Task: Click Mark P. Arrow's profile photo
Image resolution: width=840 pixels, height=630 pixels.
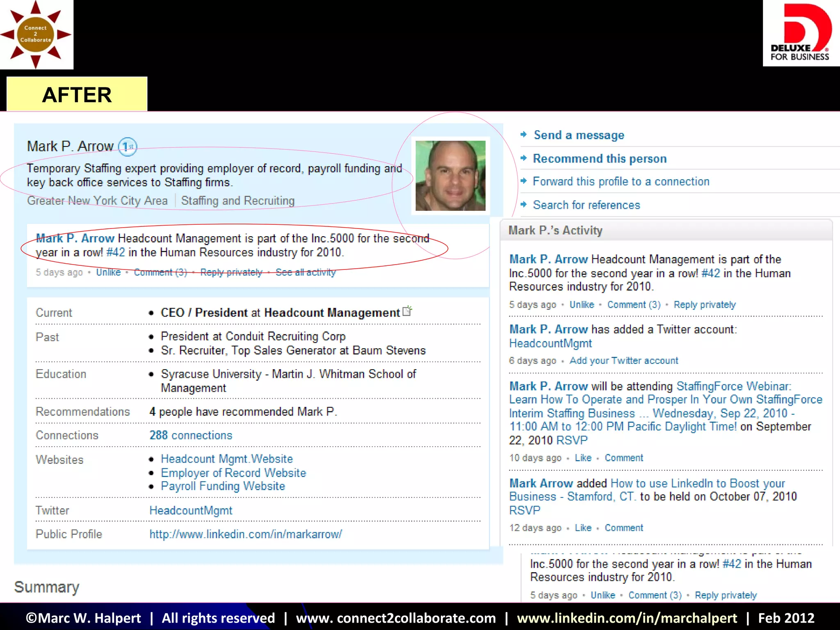Action: click(x=450, y=176)
